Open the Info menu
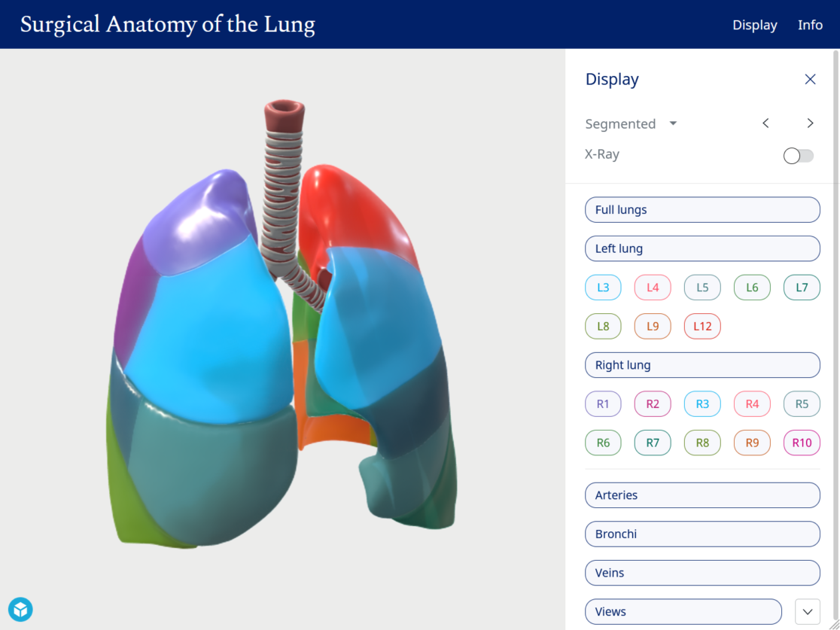This screenshot has height=630, width=840. tap(810, 24)
